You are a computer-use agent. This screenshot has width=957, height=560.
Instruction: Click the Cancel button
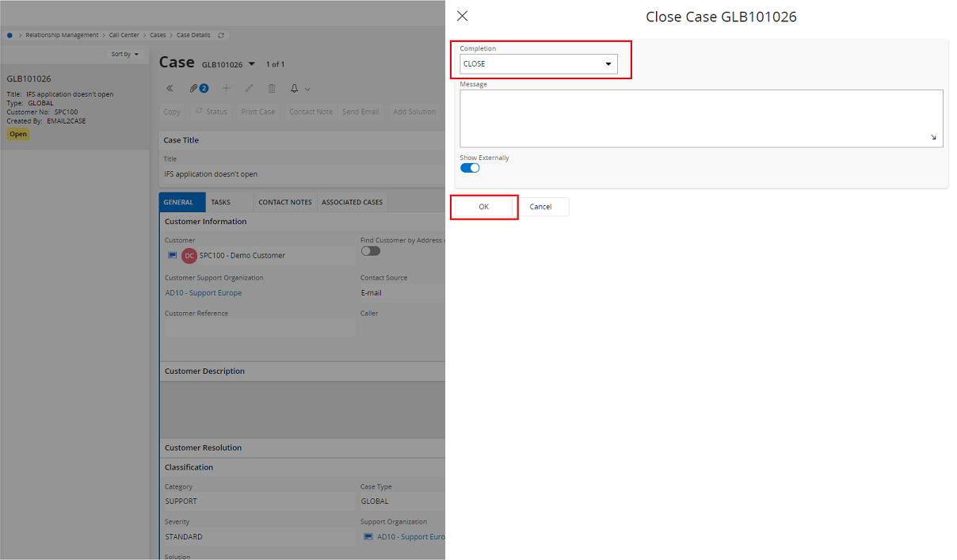[541, 207]
